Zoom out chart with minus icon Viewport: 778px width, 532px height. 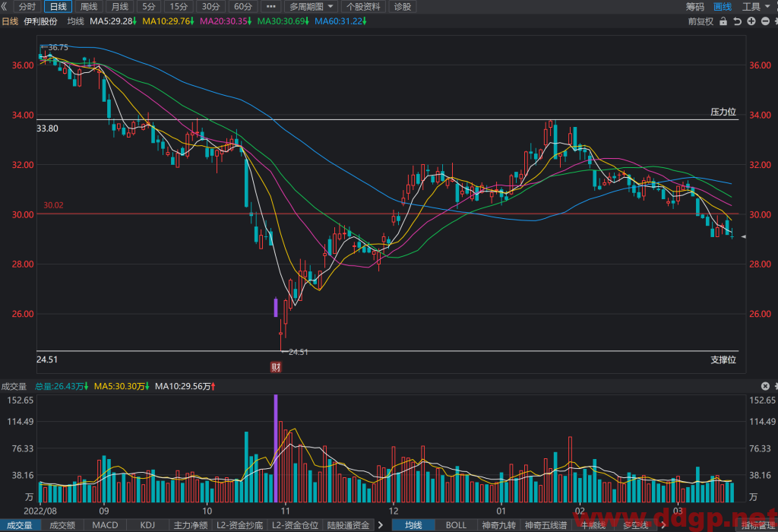coord(765,21)
